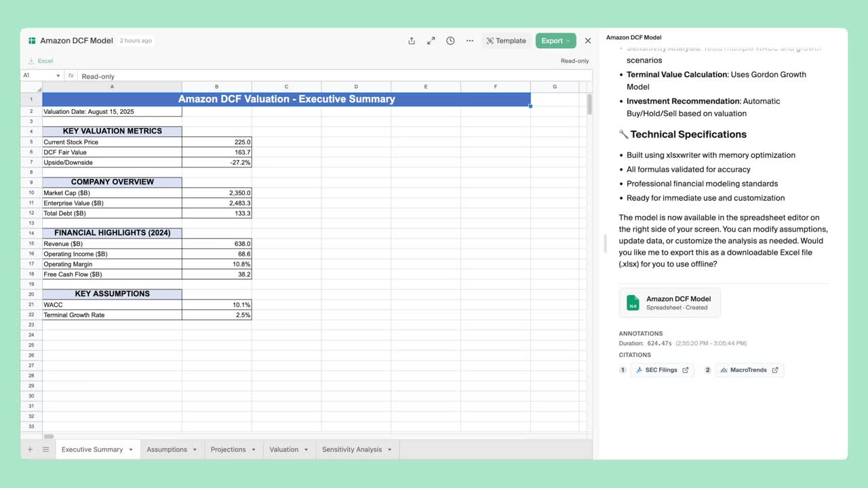The width and height of the screenshot is (868, 488).
Task: Click the KEY VALUATION METRICS header cell
Action: click(112, 131)
